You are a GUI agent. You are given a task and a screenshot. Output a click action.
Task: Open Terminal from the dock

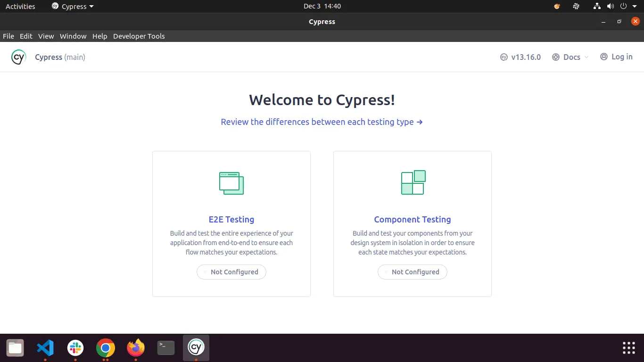pos(166,348)
